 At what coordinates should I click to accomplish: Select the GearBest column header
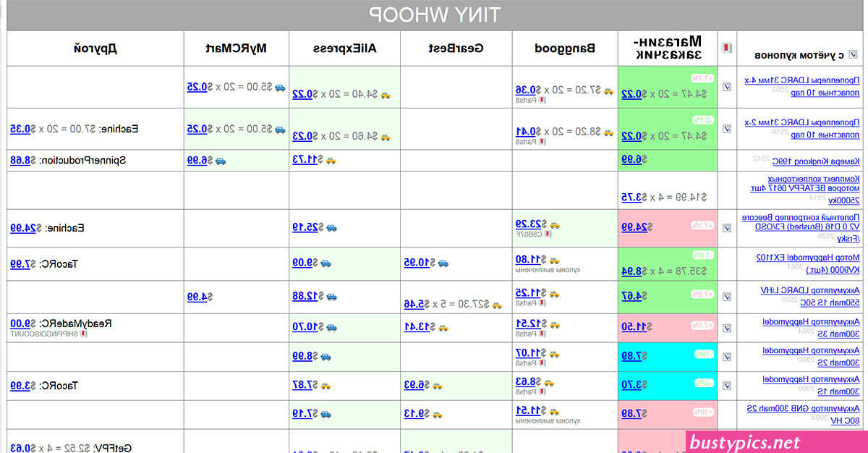tap(455, 48)
